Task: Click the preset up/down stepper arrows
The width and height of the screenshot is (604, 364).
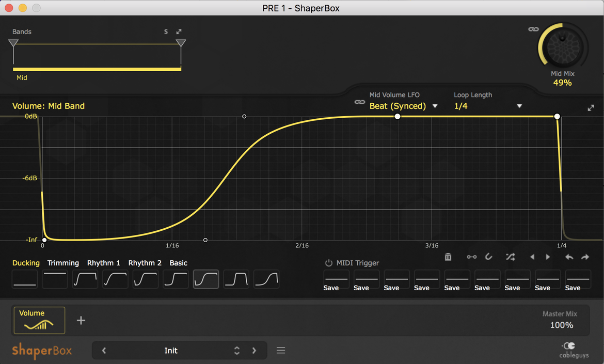Action: coord(237,351)
